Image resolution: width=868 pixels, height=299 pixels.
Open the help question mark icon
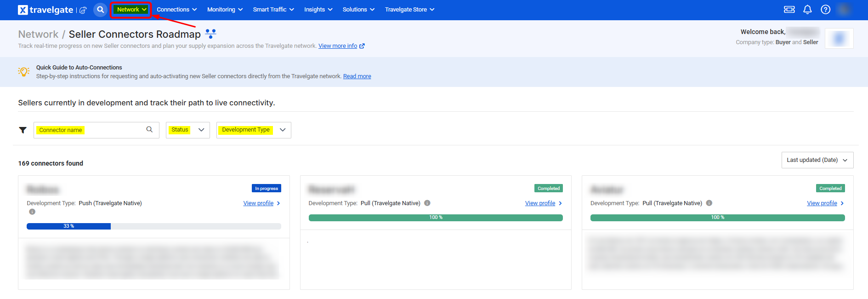click(x=826, y=10)
